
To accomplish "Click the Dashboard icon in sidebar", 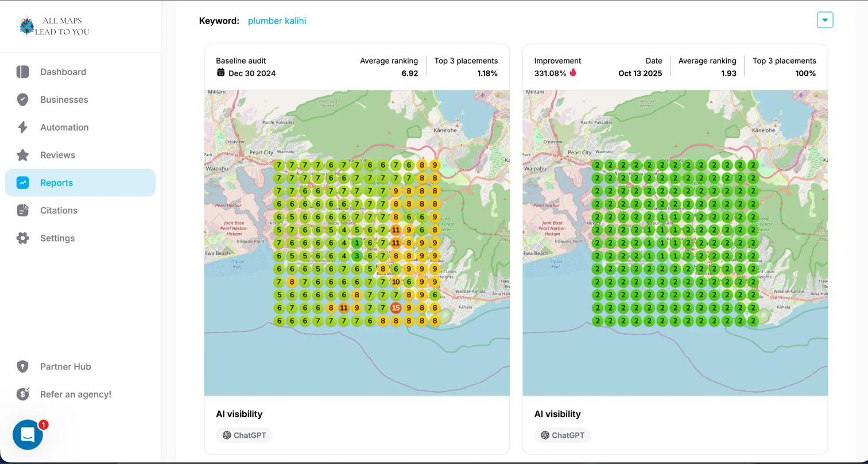I will coord(23,72).
